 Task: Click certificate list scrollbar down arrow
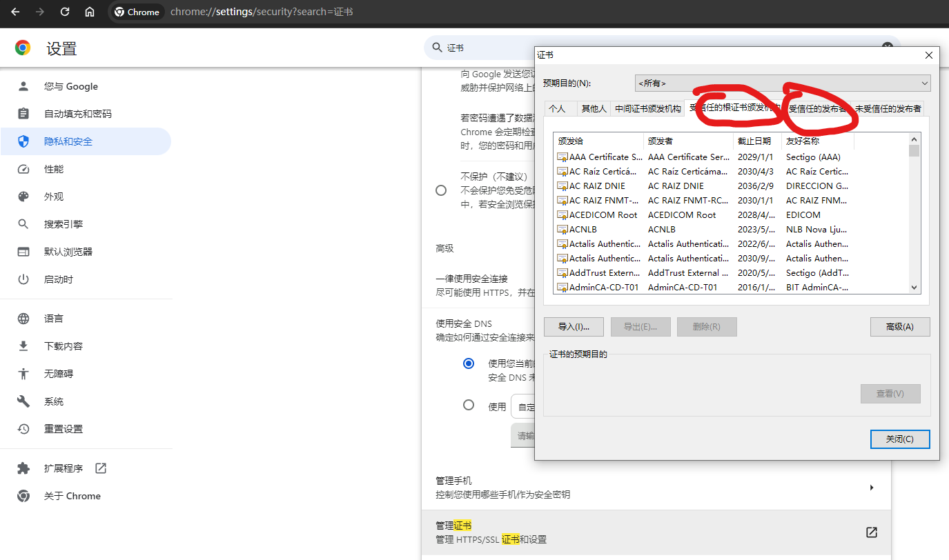(914, 288)
